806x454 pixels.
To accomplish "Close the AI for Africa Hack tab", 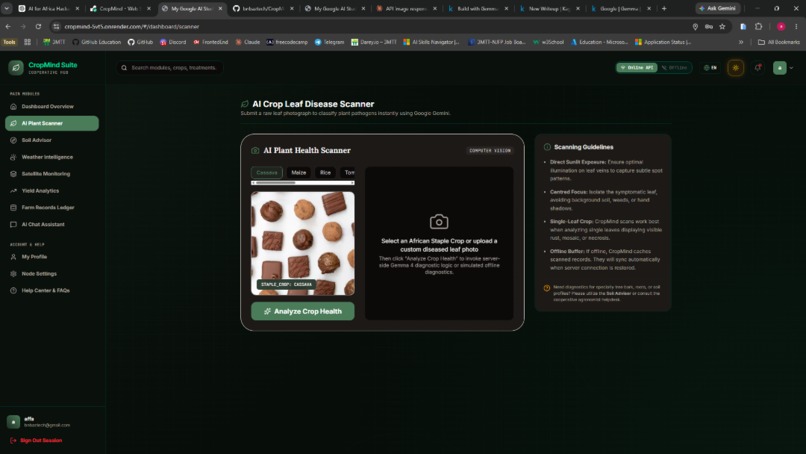I will click(x=77, y=8).
